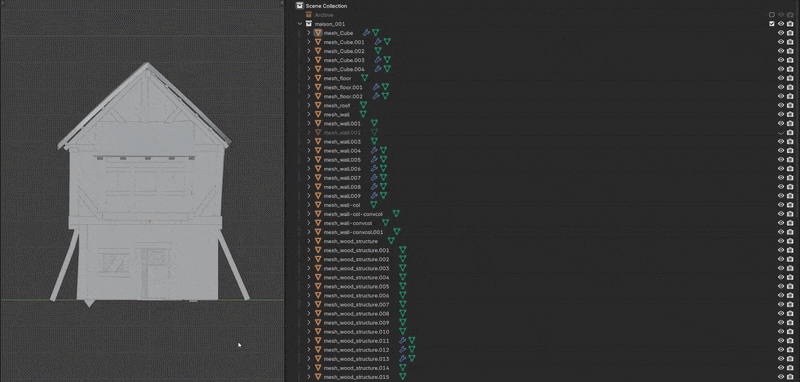This screenshot has height=382, width=800.
Task: Click green mesh data icon of mesh_roof
Action: point(363,105)
